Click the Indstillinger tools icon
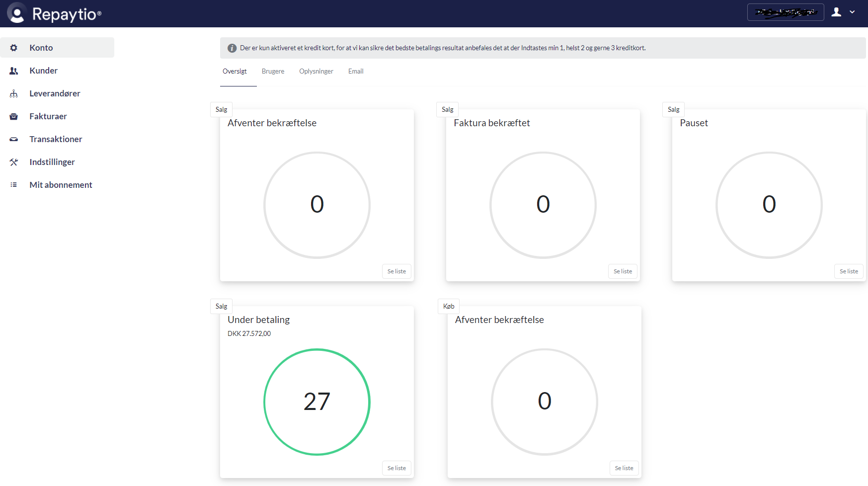Image resolution: width=868 pixels, height=486 pixels. tap(14, 162)
